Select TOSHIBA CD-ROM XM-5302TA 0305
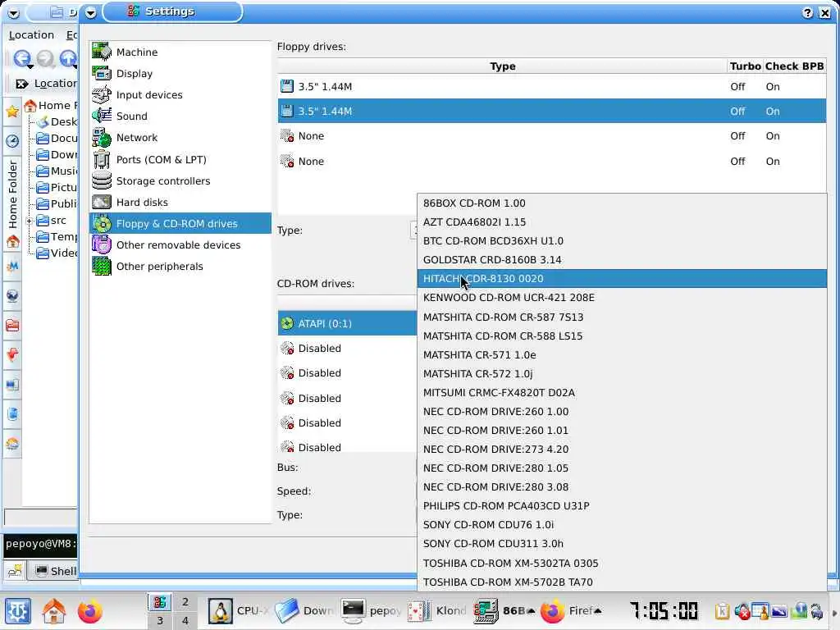 (x=622, y=563)
